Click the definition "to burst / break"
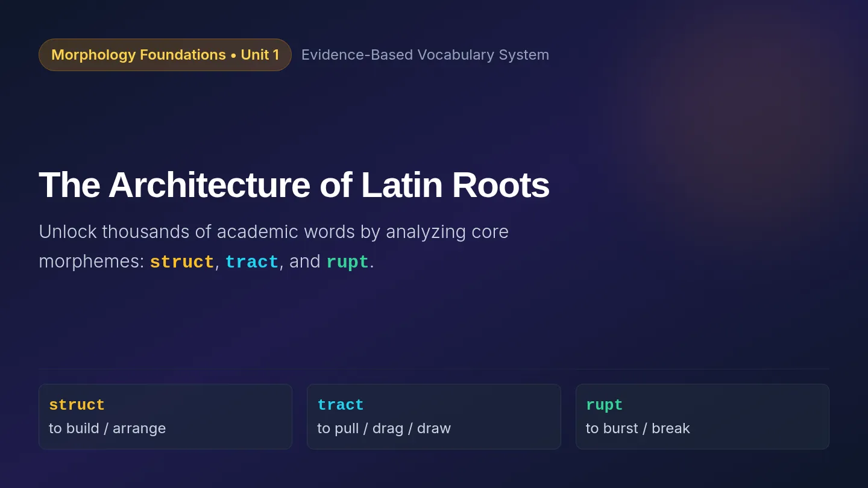 tap(638, 428)
